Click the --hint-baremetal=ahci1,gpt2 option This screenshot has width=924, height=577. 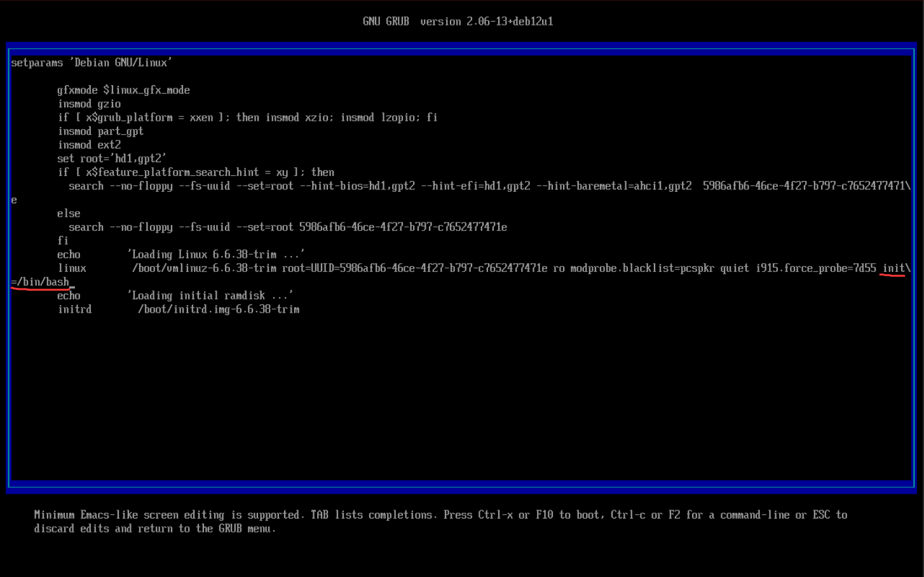pyautogui.click(x=614, y=186)
